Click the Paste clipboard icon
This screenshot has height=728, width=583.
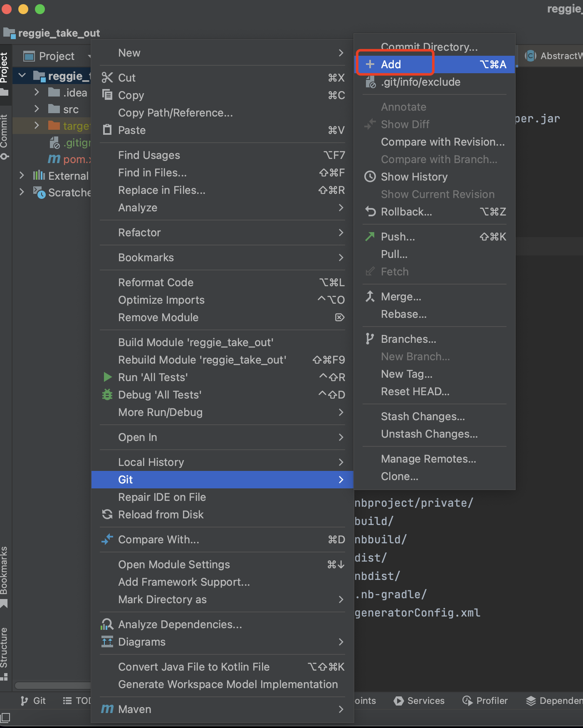coord(107,130)
